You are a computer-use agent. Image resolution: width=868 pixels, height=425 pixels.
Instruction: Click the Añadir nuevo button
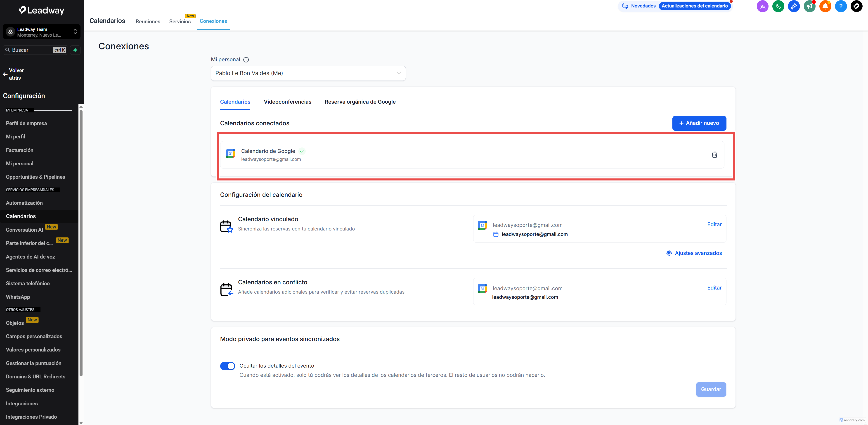pos(699,123)
